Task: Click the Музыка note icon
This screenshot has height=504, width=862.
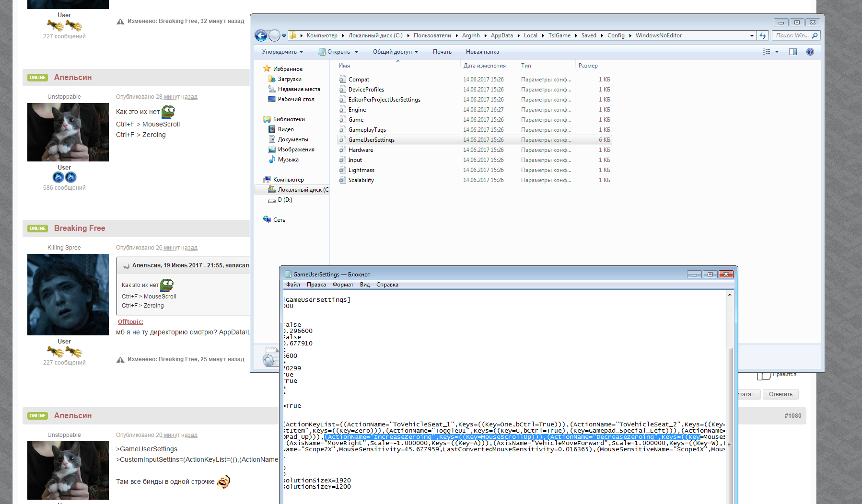Action: coord(272,160)
